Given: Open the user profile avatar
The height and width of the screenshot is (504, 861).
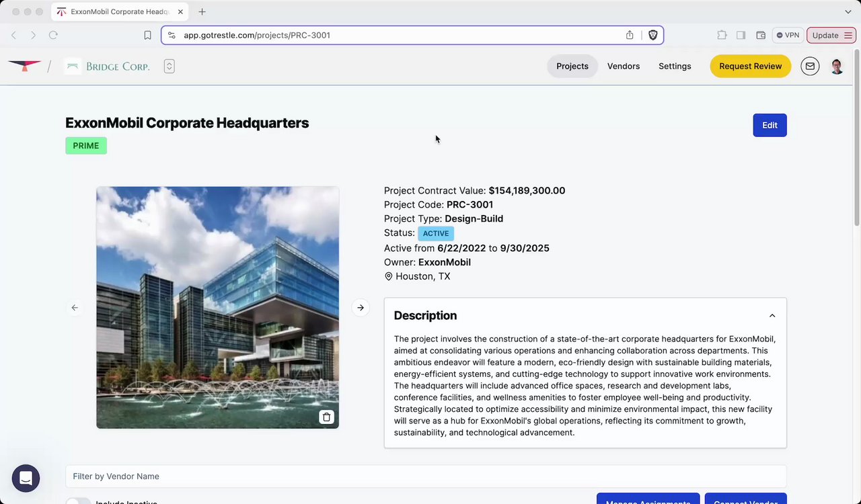Looking at the screenshot, I should [x=837, y=66].
